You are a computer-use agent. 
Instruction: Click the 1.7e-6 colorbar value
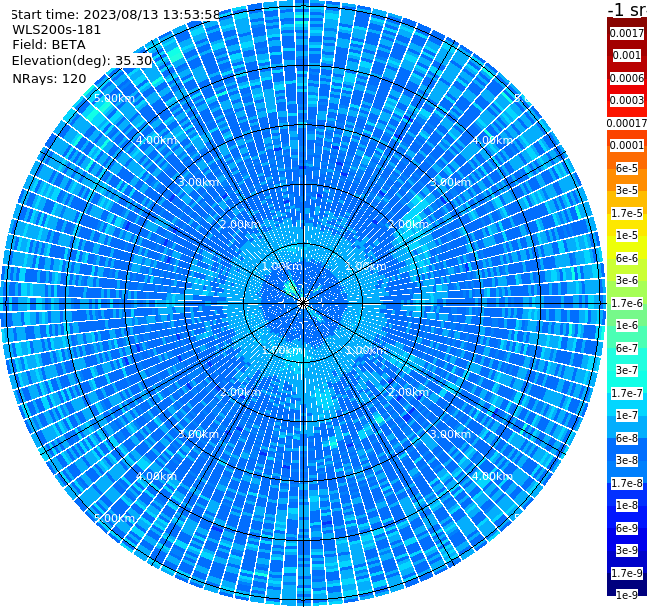pyautogui.click(x=627, y=303)
